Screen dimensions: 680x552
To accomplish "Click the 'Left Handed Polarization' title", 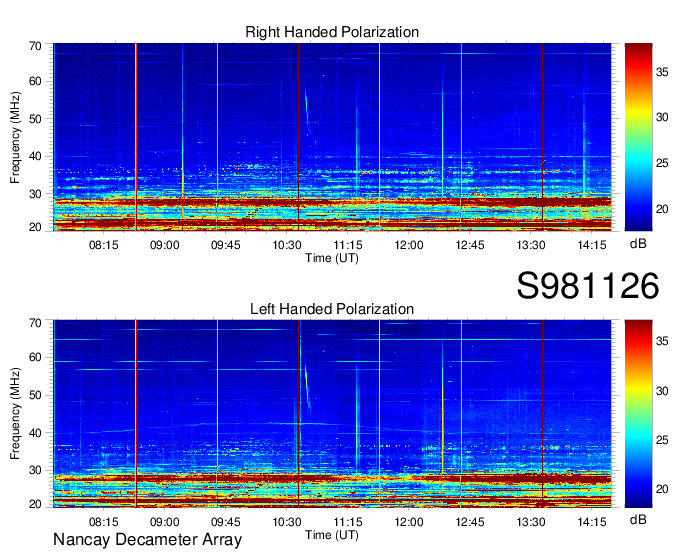I will tap(332, 309).
